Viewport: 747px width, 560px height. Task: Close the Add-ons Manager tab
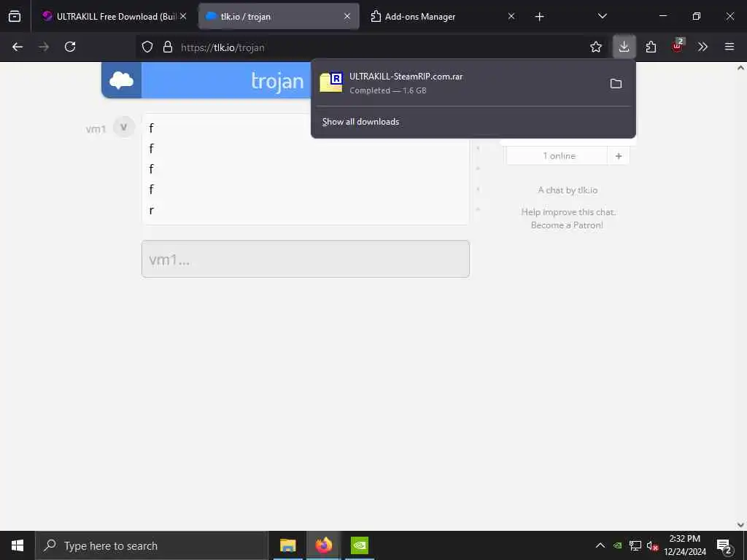pyautogui.click(x=511, y=16)
